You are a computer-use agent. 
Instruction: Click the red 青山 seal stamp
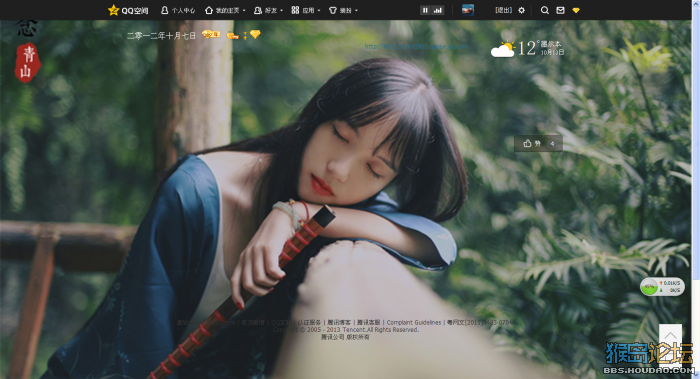pyautogui.click(x=27, y=62)
